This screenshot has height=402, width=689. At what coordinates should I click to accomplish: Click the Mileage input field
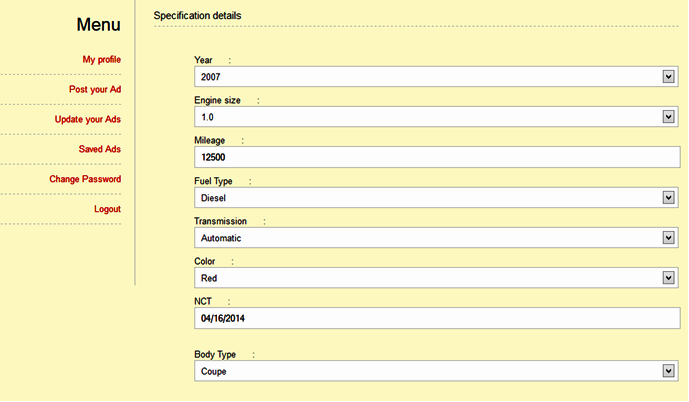[437, 157]
